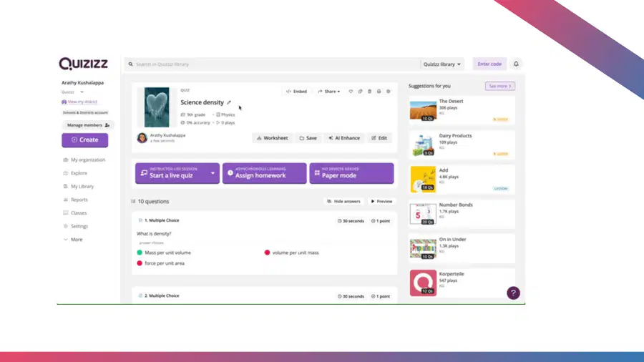Open the Quizizz library dropdown
Image resolution: width=644 pixels, height=362 pixels.
point(442,64)
